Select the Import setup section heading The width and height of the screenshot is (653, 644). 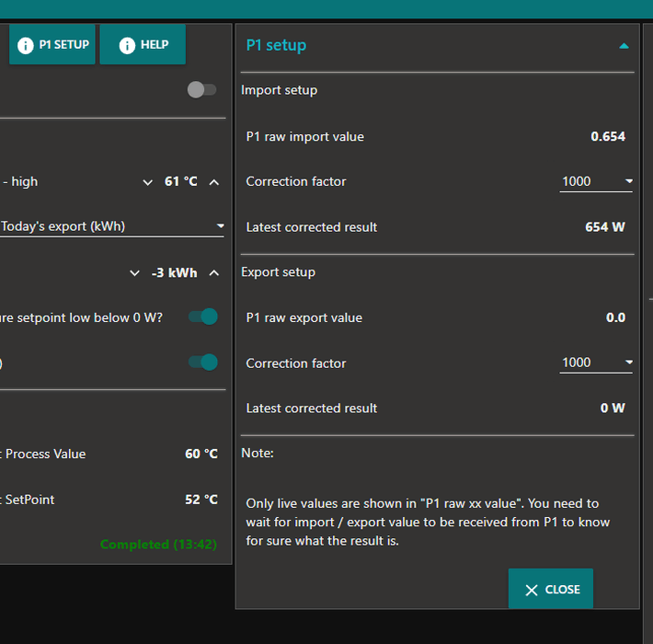(279, 90)
